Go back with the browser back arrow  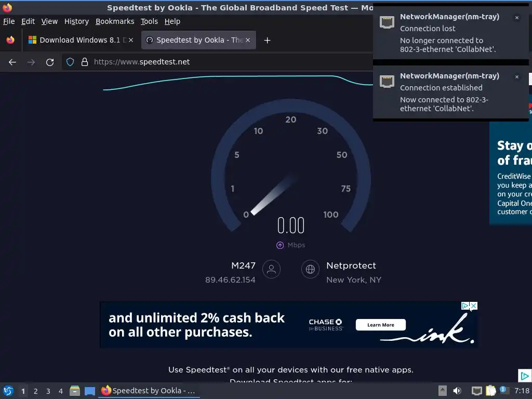pyautogui.click(x=12, y=62)
